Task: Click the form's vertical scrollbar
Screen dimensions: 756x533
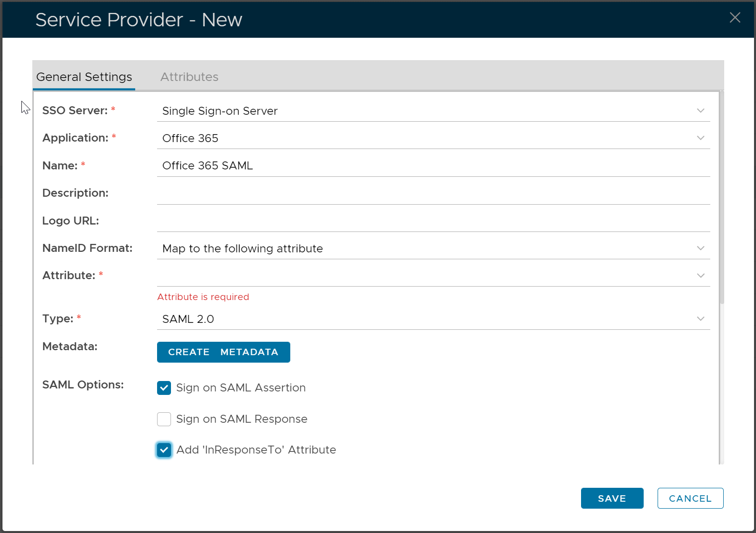Action: [722, 199]
